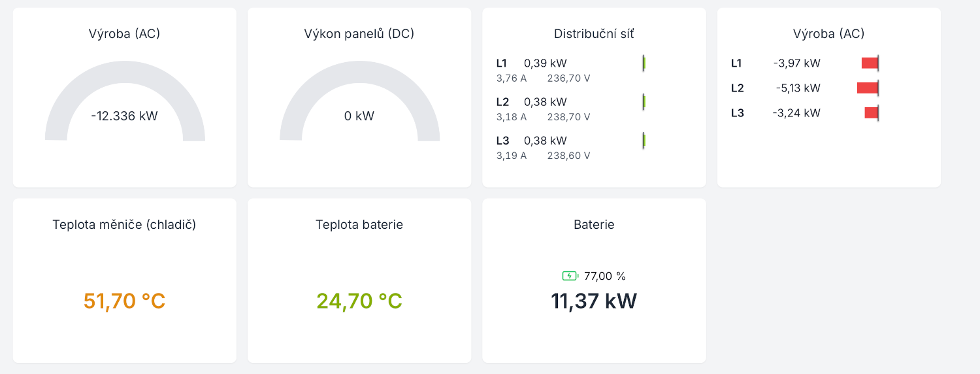Select the red L3 production bar

pyautogui.click(x=871, y=112)
